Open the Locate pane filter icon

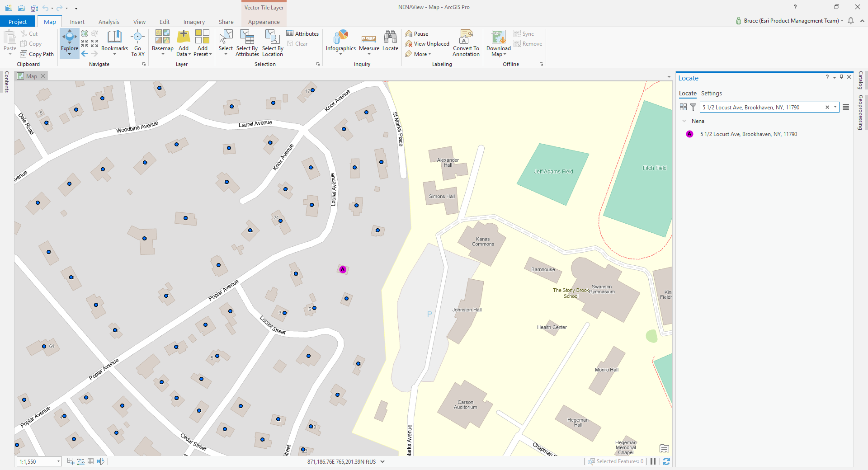tap(693, 107)
